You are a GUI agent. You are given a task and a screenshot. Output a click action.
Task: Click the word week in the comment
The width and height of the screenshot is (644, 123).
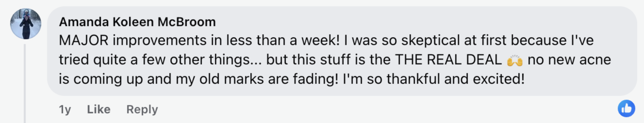point(320,40)
